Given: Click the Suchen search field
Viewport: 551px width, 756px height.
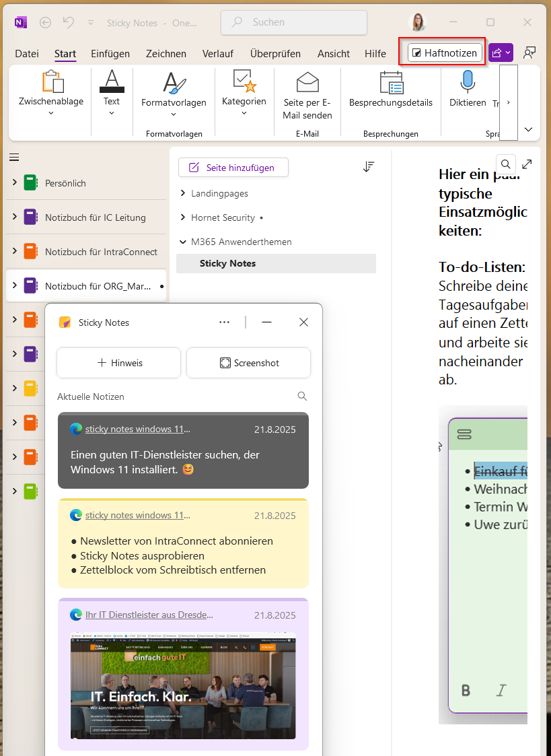Looking at the screenshot, I should pos(293,22).
